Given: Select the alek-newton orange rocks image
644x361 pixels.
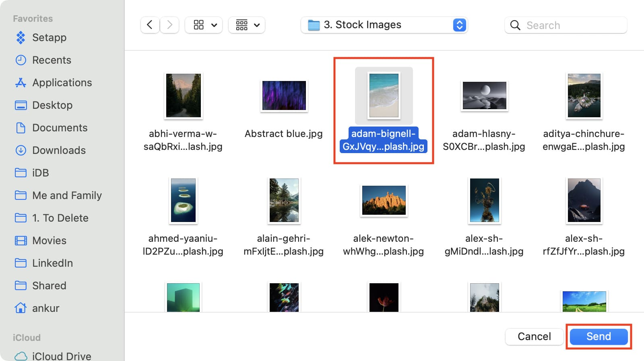Looking at the screenshot, I should 384,200.
